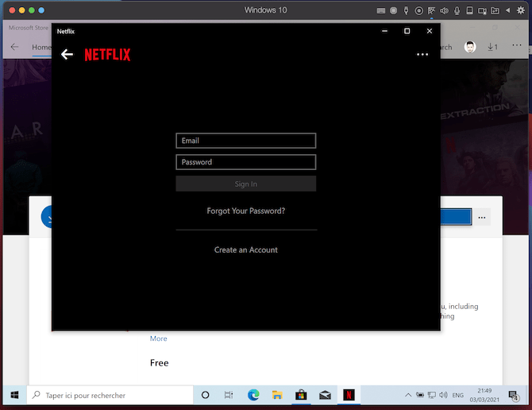The image size is (532, 410).
Task: Click the red NETFLIX logo
Action: tap(107, 55)
